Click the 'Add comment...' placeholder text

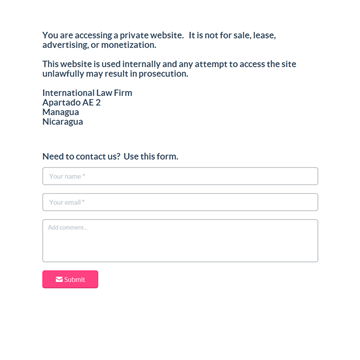[68, 228]
